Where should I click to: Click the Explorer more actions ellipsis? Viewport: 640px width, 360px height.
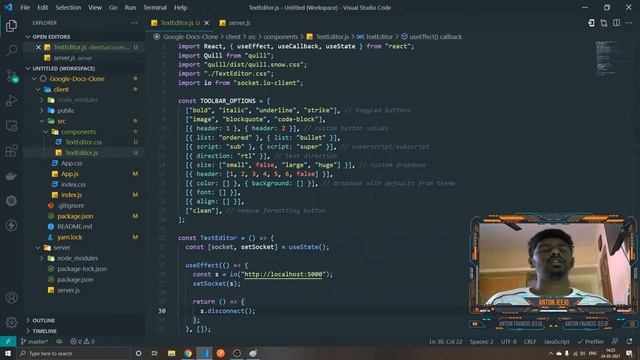[x=134, y=23]
